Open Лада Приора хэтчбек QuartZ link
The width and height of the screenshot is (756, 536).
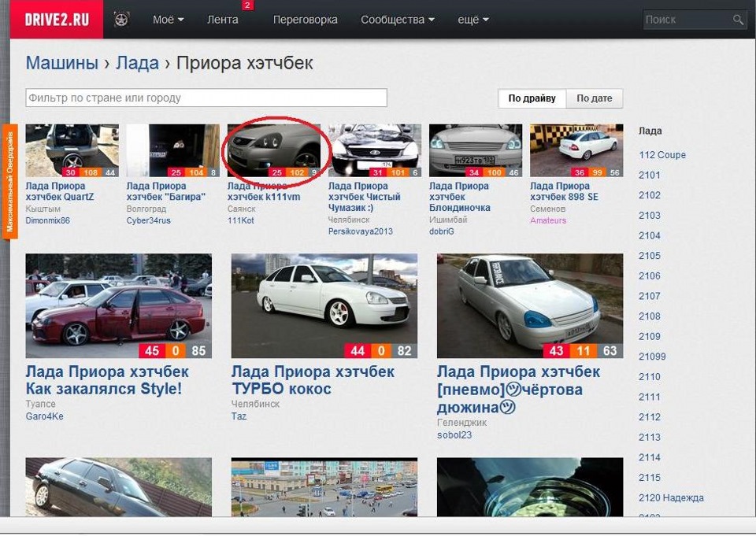tap(60, 191)
